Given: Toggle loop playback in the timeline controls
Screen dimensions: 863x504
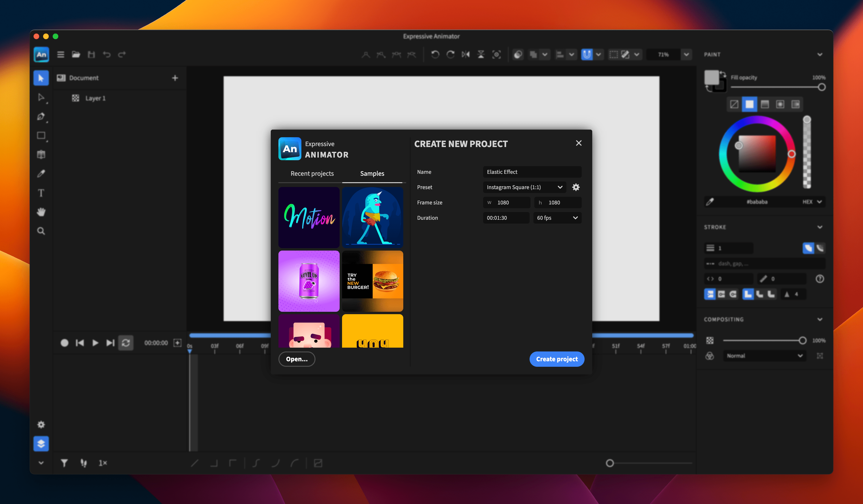Looking at the screenshot, I should [126, 343].
